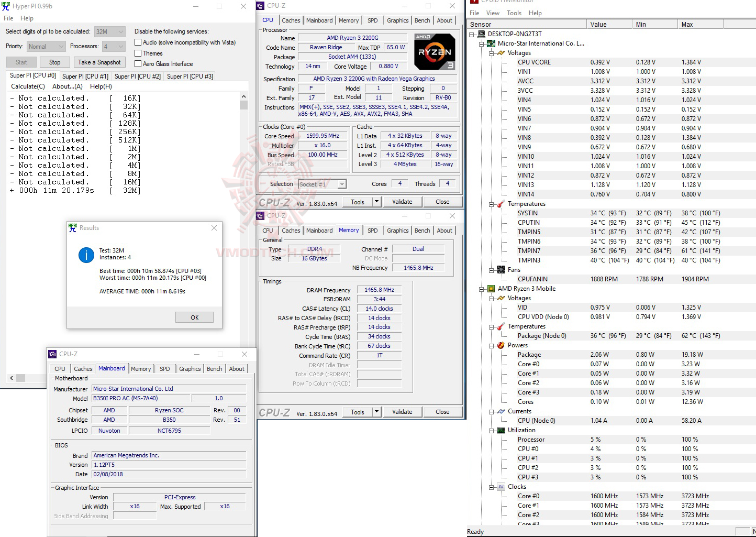Collapse the Micro-Star International tree node
The width and height of the screenshot is (756, 537).
point(482,43)
